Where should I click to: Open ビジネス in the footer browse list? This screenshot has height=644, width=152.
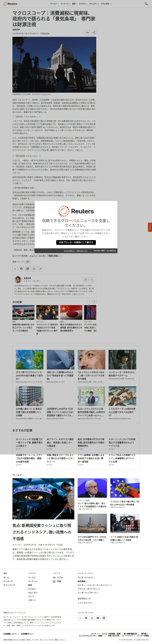[x=32, y=589]
